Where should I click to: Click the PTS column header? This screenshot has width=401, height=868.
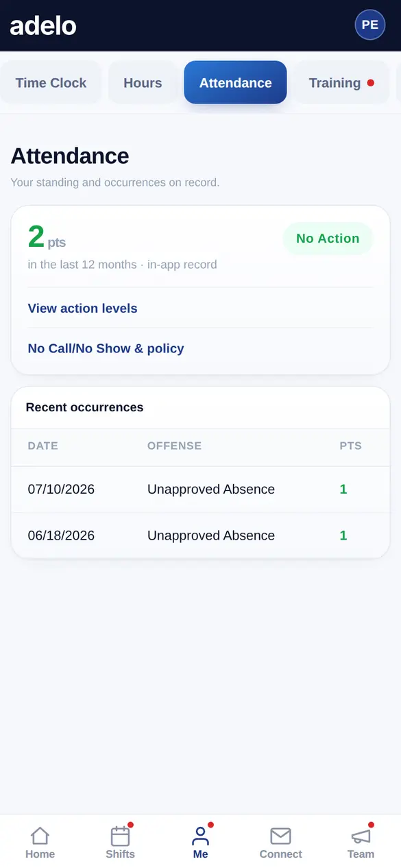(350, 446)
